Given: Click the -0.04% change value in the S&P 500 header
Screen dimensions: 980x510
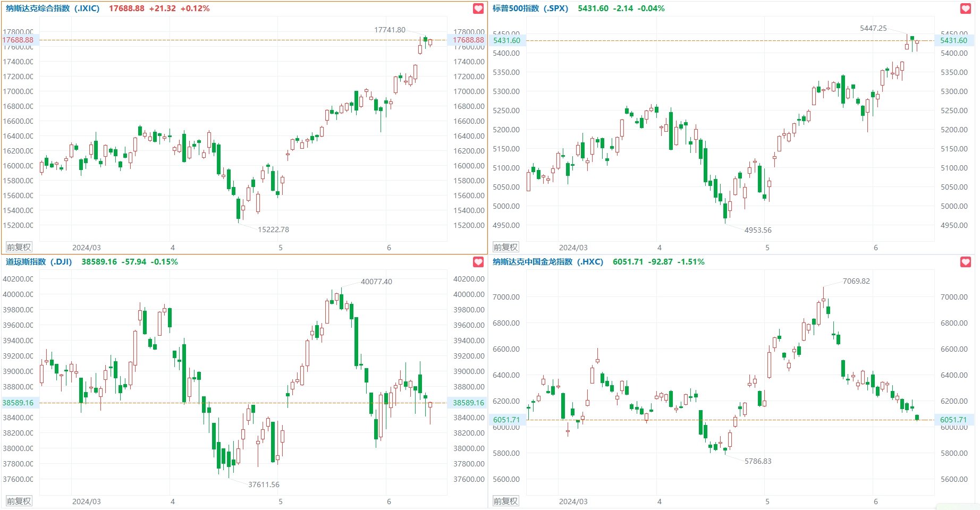Looking at the screenshot, I should 651,8.
